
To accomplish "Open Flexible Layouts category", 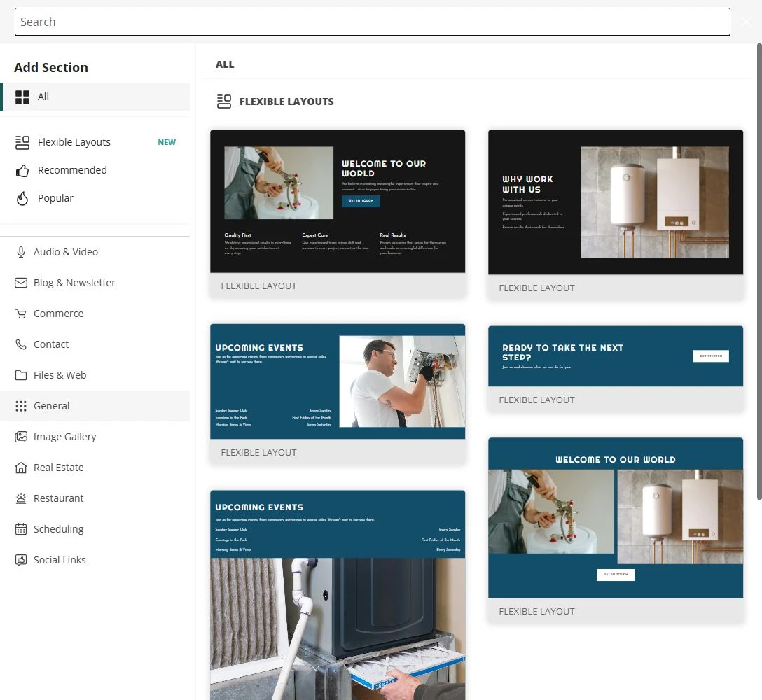I will coord(96,142).
